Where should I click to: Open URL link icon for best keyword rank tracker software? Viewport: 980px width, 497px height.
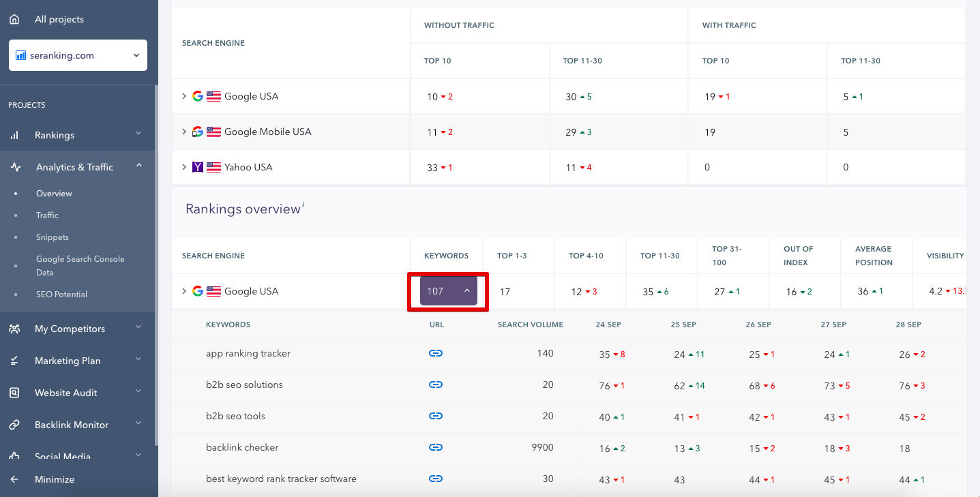pyautogui.click(x=436, y=479)
